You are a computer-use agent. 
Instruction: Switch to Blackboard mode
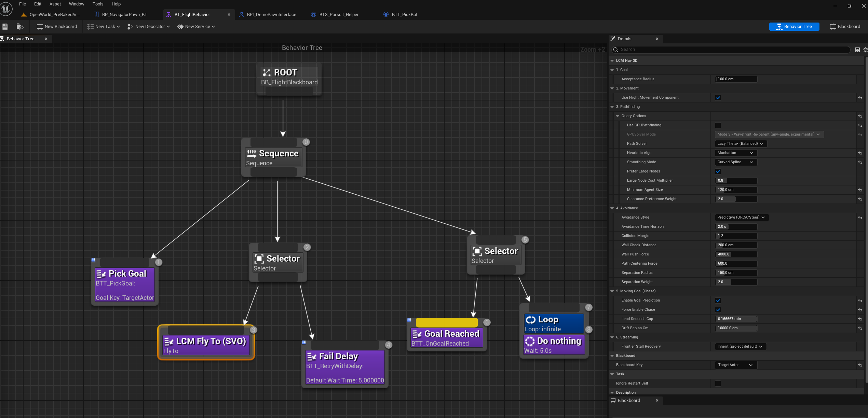click(845, 27)
